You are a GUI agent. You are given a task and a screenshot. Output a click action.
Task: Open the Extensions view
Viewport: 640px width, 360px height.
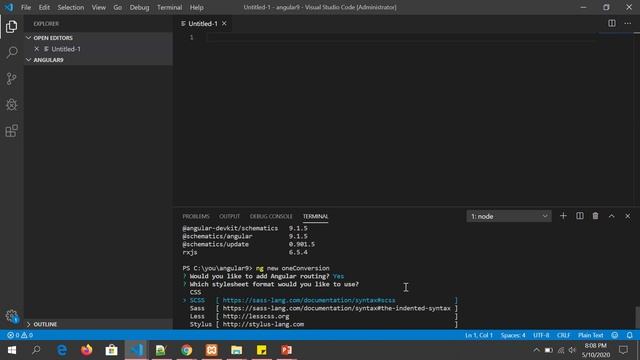(x=11, y=131)
